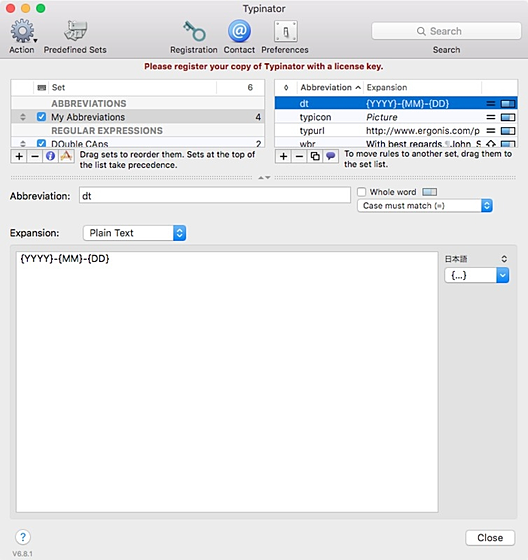Image resolution: width=528 pixels, height=560 pixels.
Task: Click the dt row expansion-type icon
Action: [x=508, y=104]
